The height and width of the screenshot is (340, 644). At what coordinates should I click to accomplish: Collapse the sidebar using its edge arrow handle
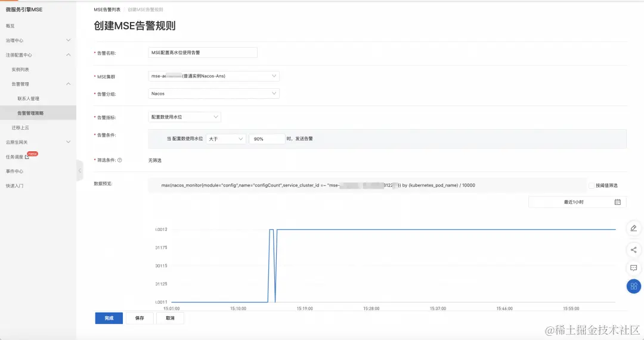click(x=80, y=171)
